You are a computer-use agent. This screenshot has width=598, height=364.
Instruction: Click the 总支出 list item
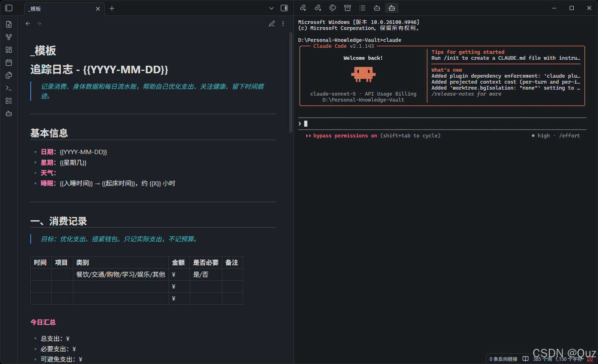click(x=55, y=339)
